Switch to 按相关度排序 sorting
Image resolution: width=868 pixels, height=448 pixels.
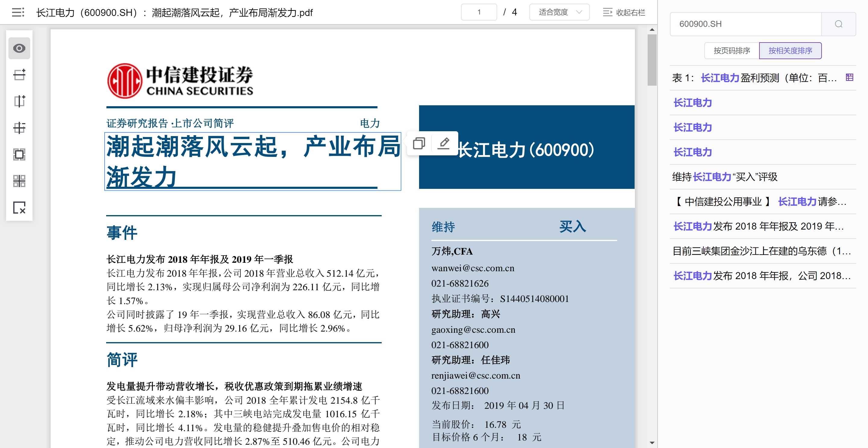pos(790,51)
